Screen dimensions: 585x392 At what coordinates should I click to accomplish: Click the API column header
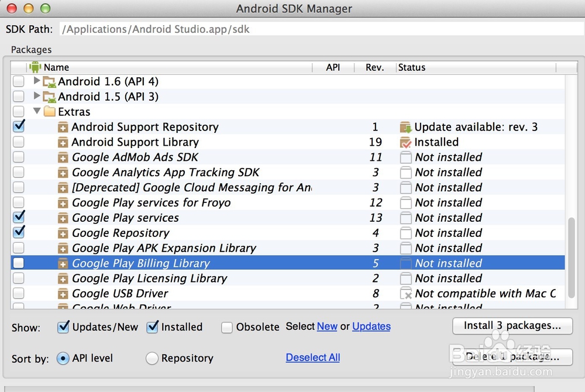(333, 67)
